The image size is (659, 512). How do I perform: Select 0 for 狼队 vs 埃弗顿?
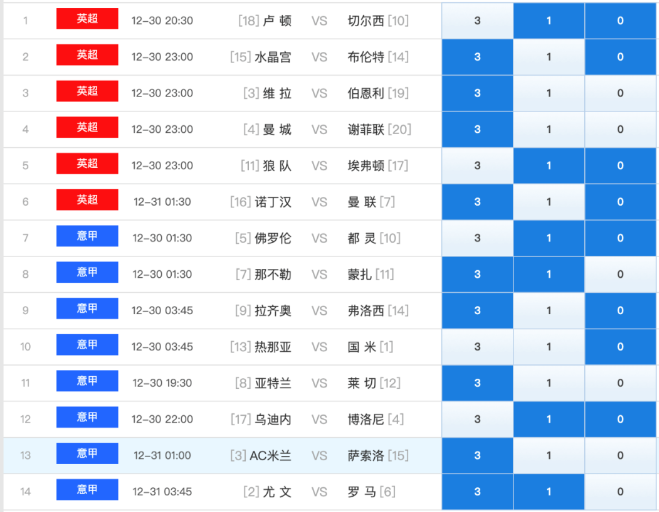point(620,166)
